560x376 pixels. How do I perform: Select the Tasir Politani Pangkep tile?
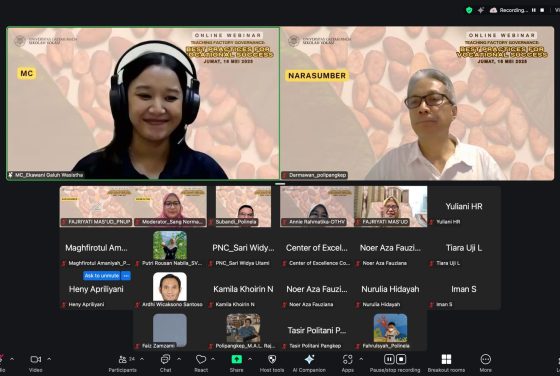317,331
